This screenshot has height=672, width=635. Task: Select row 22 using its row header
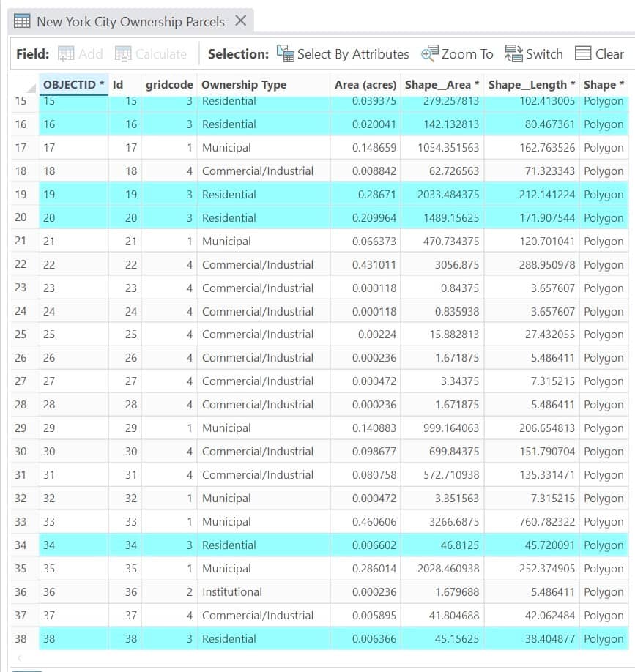click(24, 264)
